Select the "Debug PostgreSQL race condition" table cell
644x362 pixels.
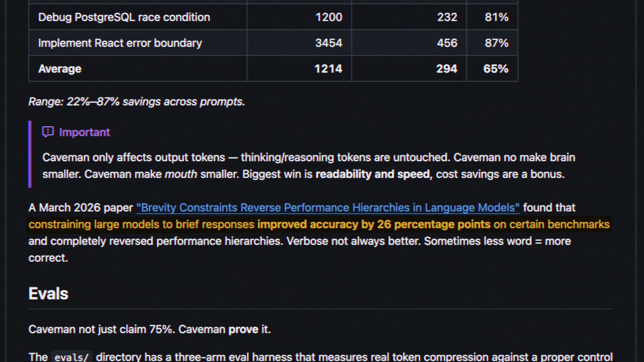click(x=124, y=17)
